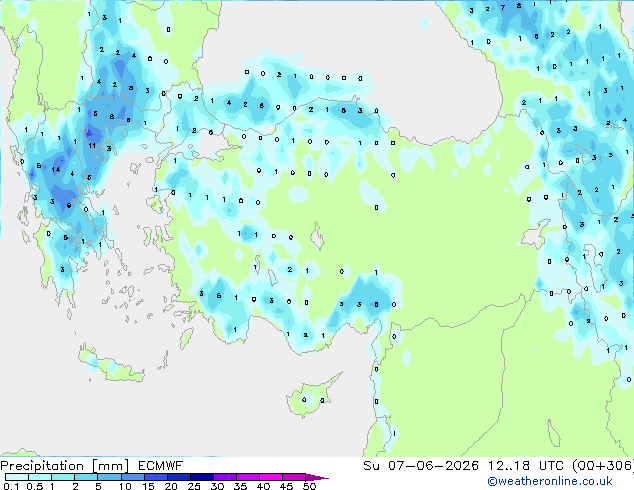Click the '12..18 UTC' time range

click(525, 466)
